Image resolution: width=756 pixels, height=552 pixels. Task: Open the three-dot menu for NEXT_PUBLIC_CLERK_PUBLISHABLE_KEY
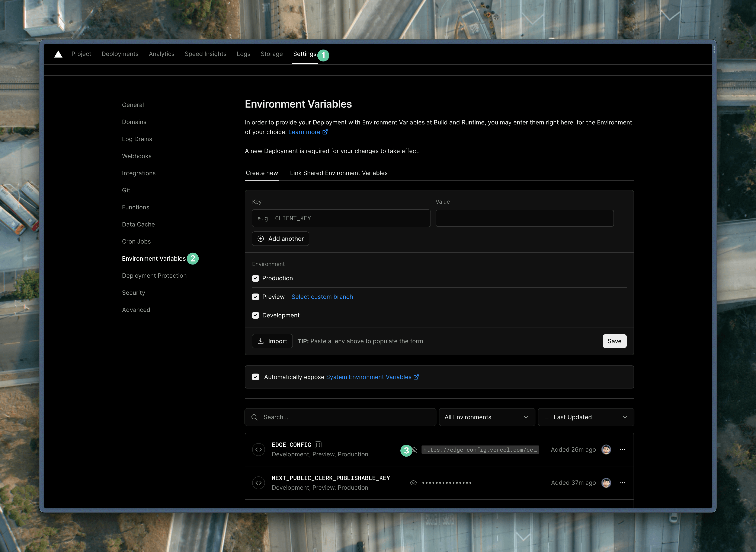click(x=622, y=483)
